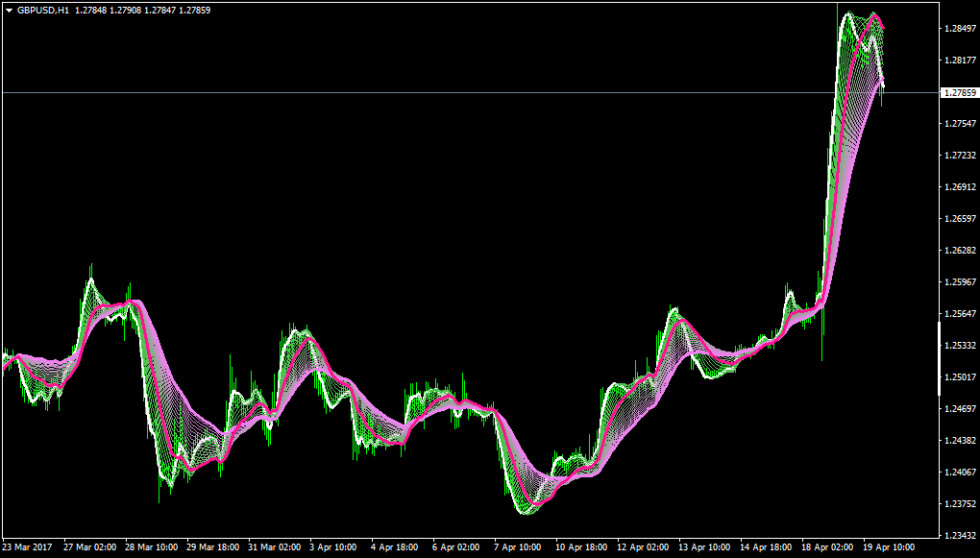Image resolution: width=980 pixels, height=558 pixels.
Task: Select the 23 Mar 2017 date label
Action: tap(26, 547)
